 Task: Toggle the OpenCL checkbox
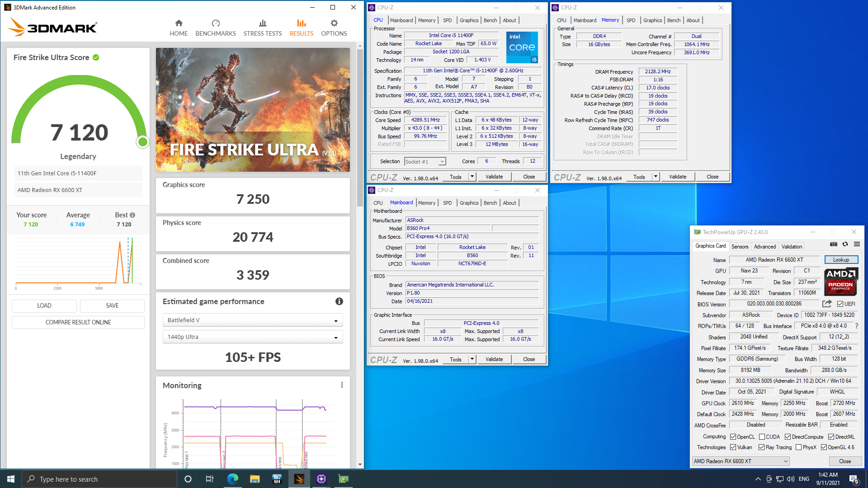pos(733,437)
